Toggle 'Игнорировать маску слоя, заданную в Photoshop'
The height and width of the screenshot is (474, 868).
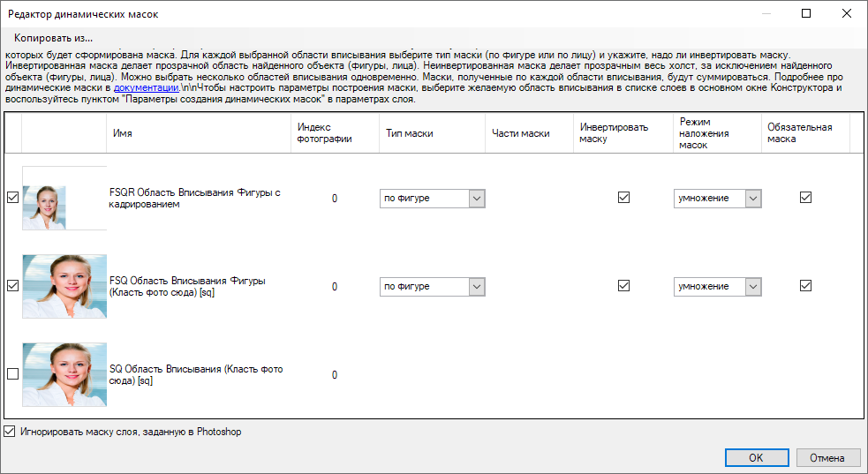pyautogui.click(x=10, y=432)
